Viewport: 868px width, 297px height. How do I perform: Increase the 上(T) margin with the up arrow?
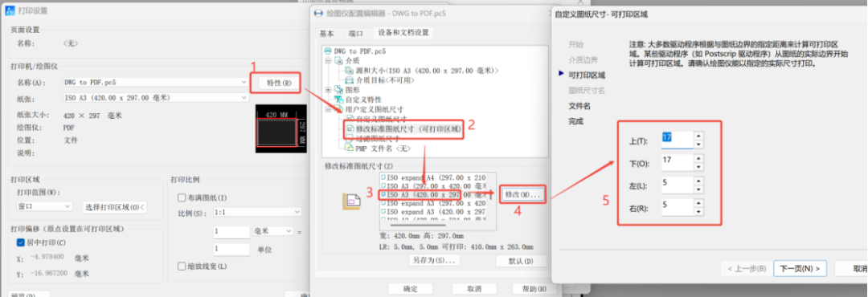click(698, 136)
